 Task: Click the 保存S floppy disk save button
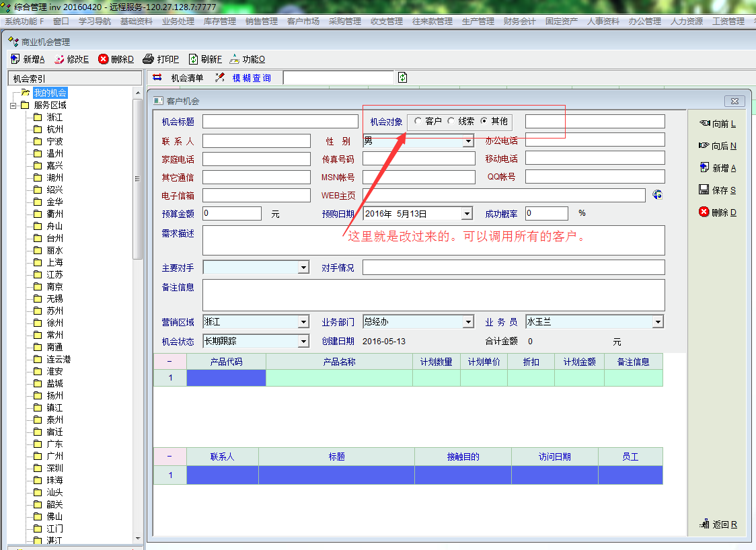717,190
